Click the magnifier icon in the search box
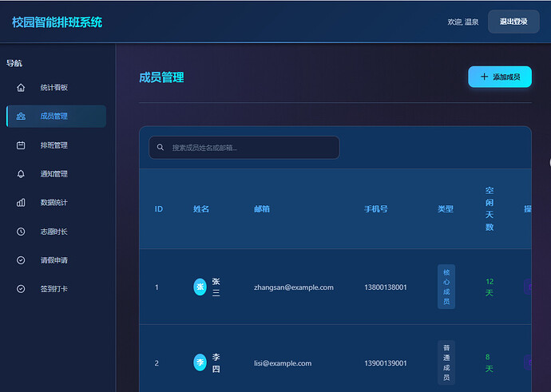551x392 pixels. 161,148
